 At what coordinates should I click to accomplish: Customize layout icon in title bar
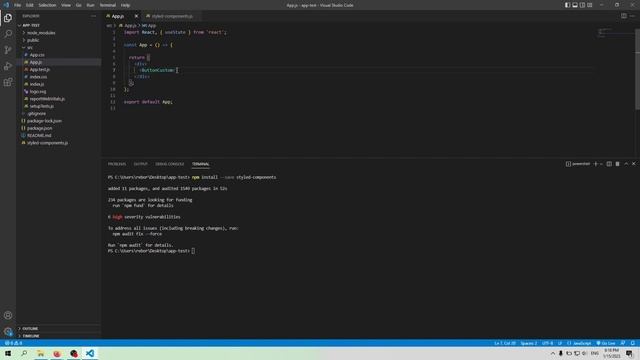click(x=589, y=5)
